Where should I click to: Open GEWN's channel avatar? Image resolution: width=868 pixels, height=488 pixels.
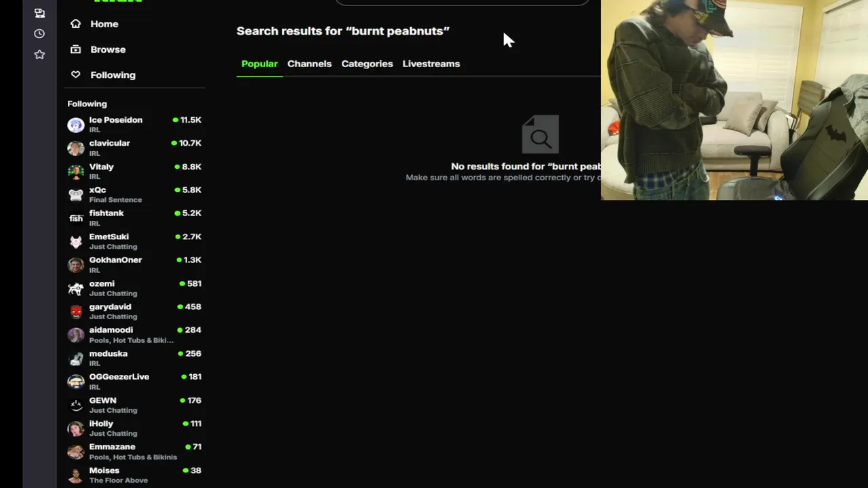pyautogui.click(x=76, y=405)
